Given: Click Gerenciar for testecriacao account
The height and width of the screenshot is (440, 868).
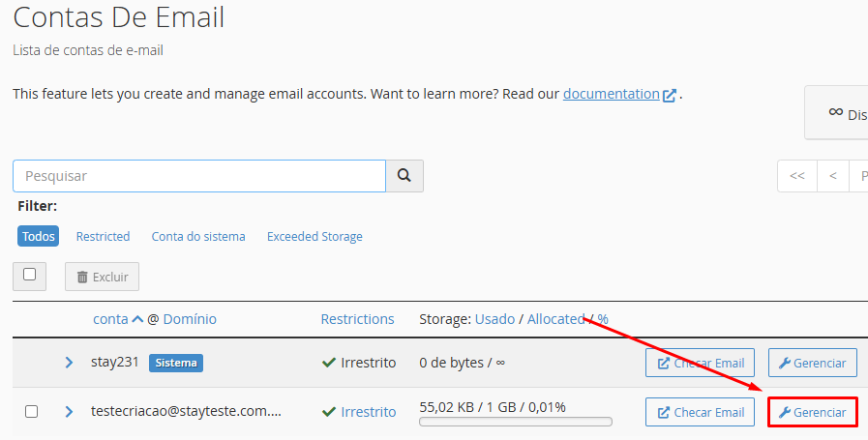Looking at the screenshot, I should [813, 413].
